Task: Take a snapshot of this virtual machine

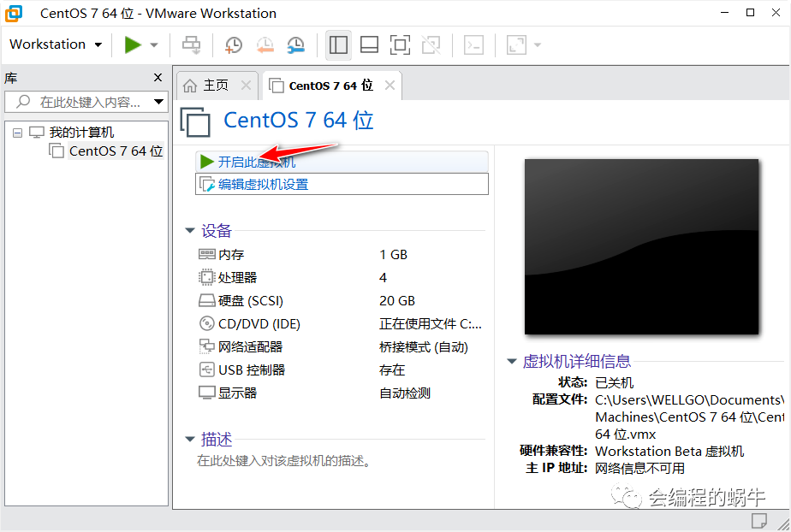Action: pos(234,44)
